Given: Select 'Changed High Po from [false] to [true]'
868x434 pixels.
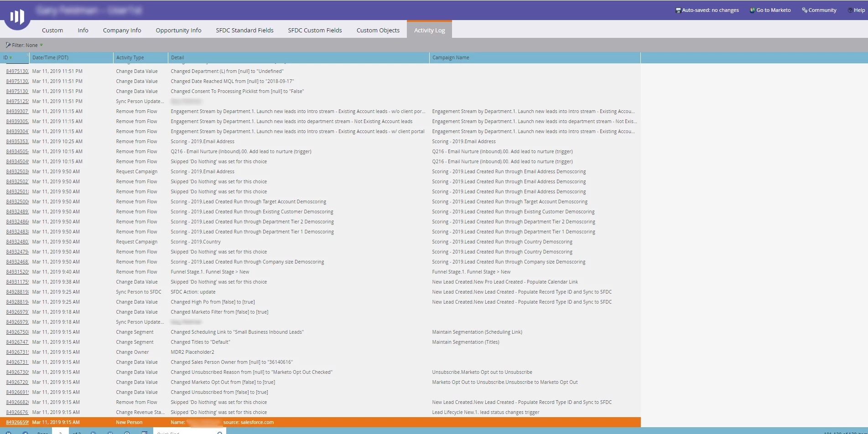Looking at the screenshot, I should (x=213, y=302).
